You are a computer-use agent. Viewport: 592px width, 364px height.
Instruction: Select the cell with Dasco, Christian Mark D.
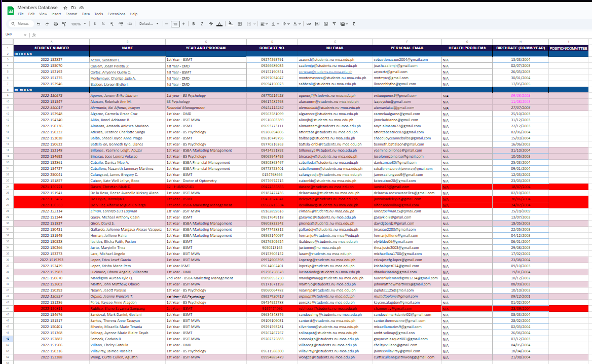point(127,187)
